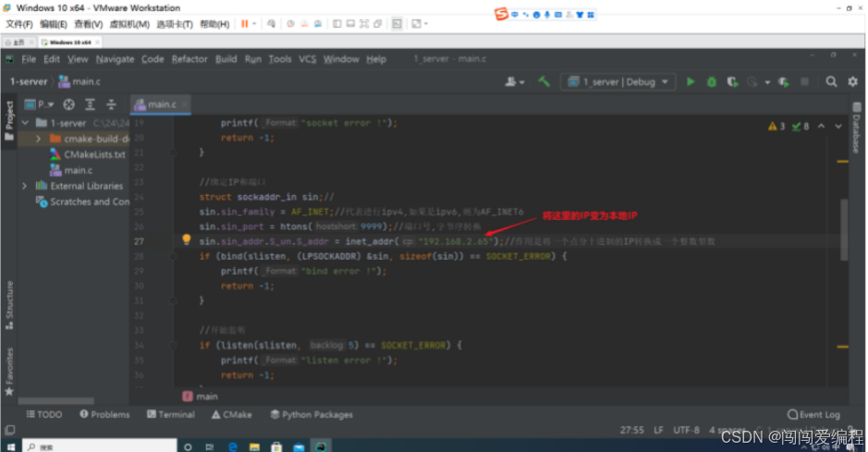The height and width of the screenshot is (452, 868).
Task: Open the 1_server | Debug configuration dropdown
Action: coord(617,82)
